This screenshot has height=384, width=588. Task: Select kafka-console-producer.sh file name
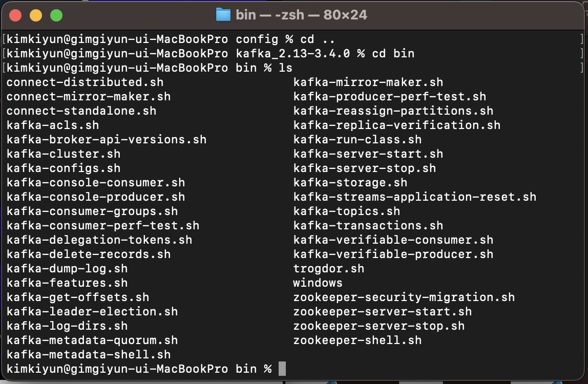click(96, 197)
